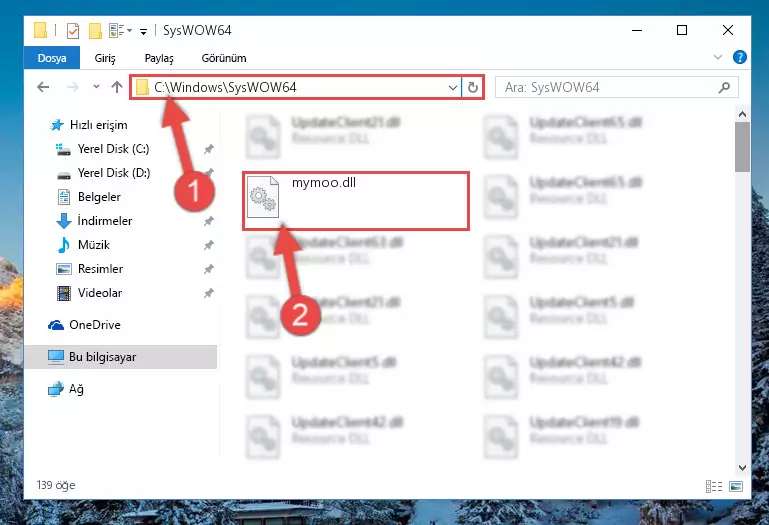769x525 pixels.
Task: Select Hızlı erişim in navigation pane
Action: [x=99, y=125]
